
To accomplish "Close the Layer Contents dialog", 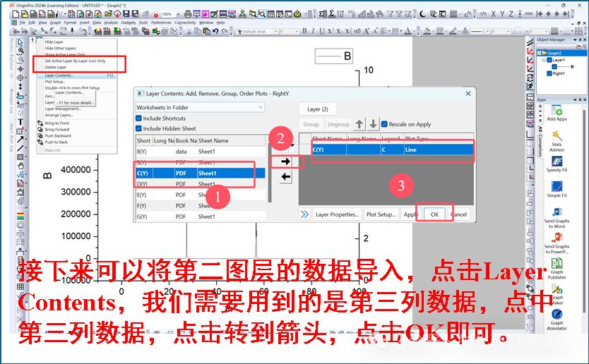I will (x=468, y=93).
